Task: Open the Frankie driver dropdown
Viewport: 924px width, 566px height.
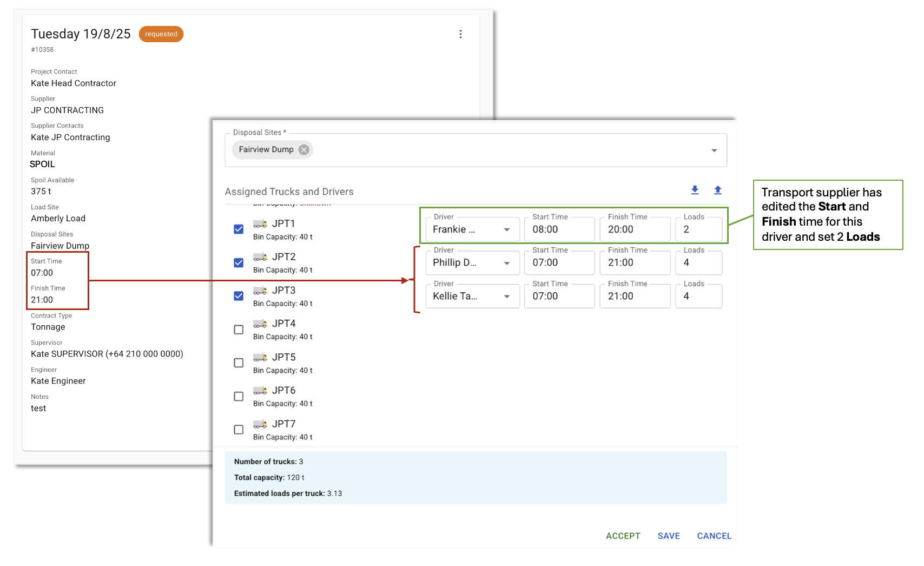Action: tap(506, 229)
